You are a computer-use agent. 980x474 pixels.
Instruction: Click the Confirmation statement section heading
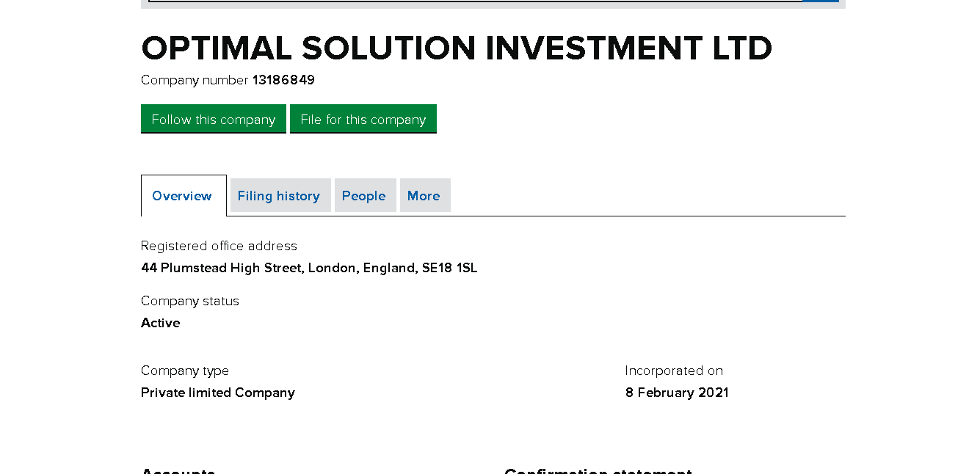[x=598, y=471]
